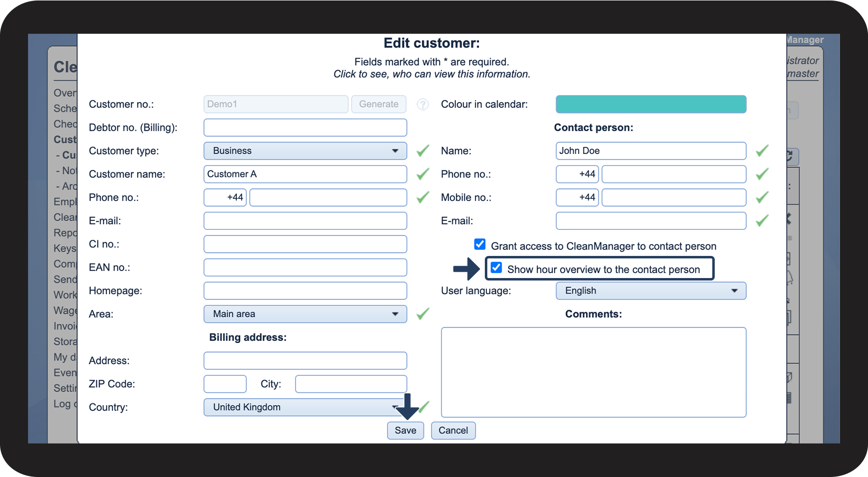The image size is (868, 477).
Task: Pick the Colour in calendar swatch
Action: tap(651, 104)
